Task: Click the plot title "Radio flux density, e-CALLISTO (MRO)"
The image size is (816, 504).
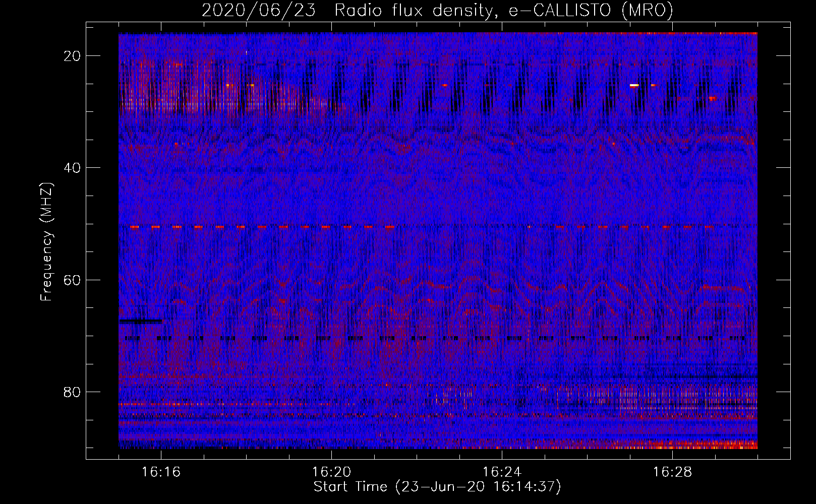Action: (504, 10)
